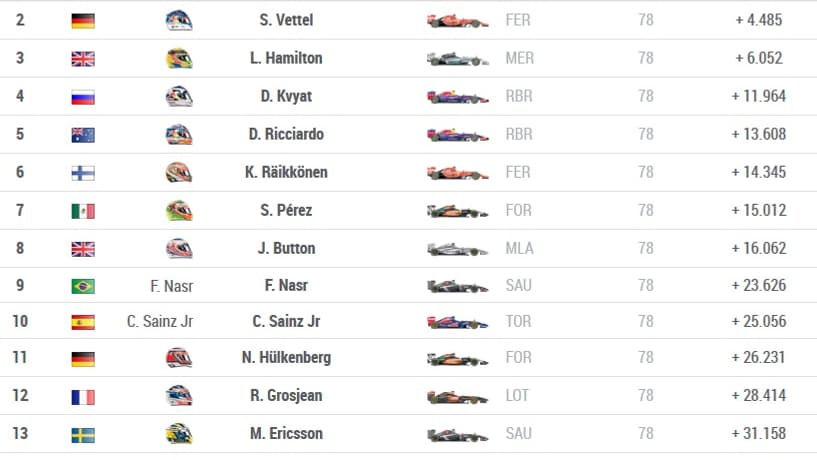
Task: Click the MLA team label
Action: (519, 248)
